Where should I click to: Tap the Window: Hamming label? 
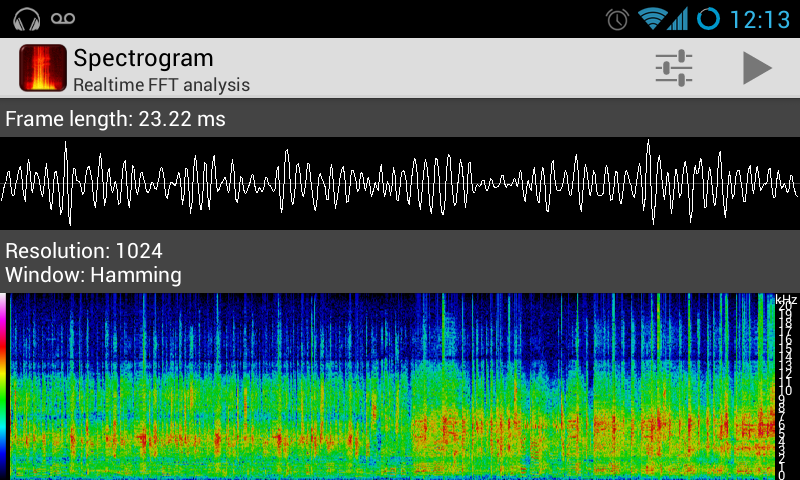pyautogui.click(x=93, y=275)
